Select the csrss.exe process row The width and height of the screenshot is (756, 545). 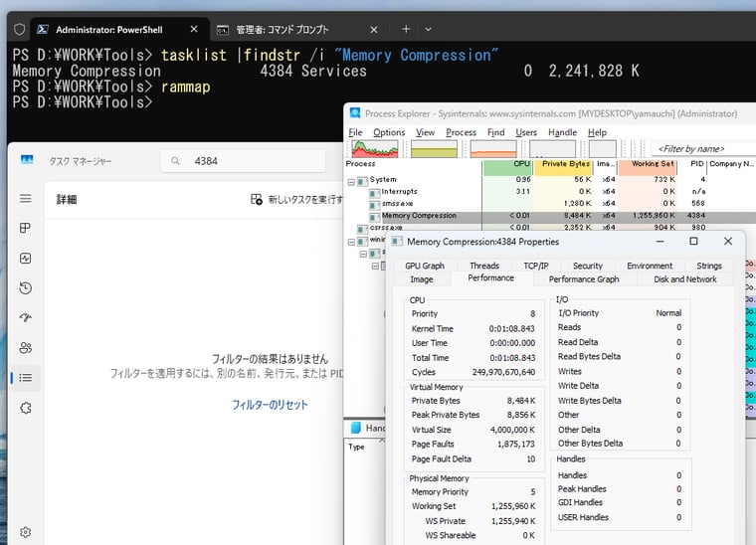(x=550, y=228)
